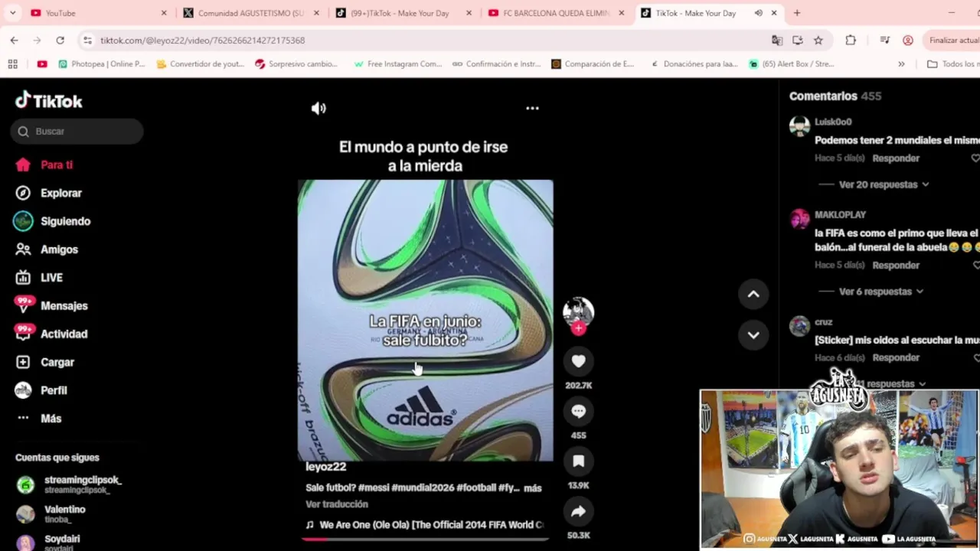This screenshot has height=551, width=980.
Task: Open a new browser tab
Action: [x=797, y=13]
